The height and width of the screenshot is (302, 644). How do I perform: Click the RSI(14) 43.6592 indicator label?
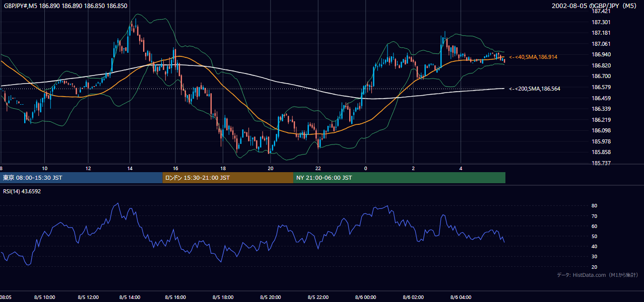tap(22, 191)
